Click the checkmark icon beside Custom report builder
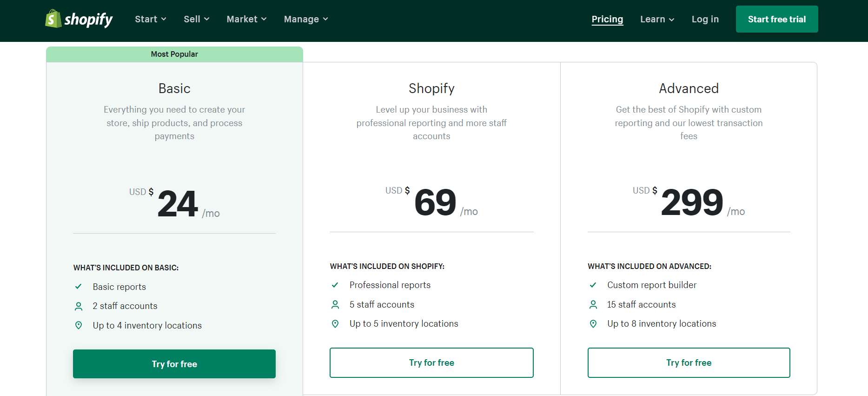Viewport: 868px width, 396px height. point(593,285)
